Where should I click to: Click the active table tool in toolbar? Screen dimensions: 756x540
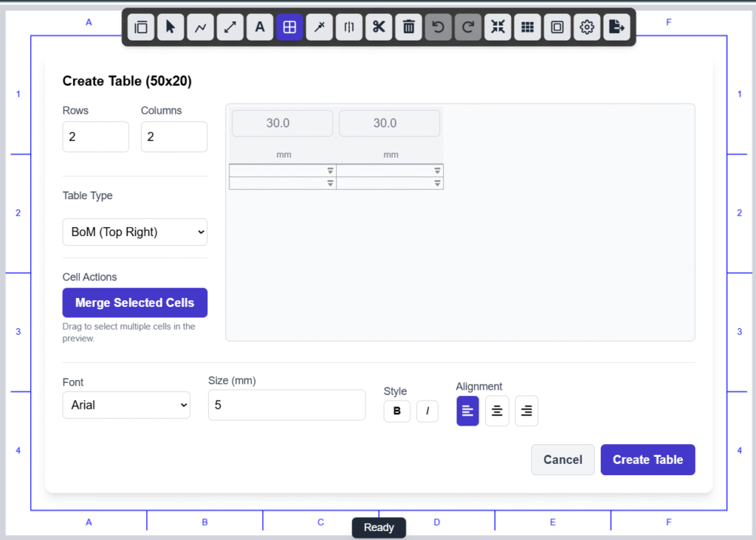(x=289, y=27)
